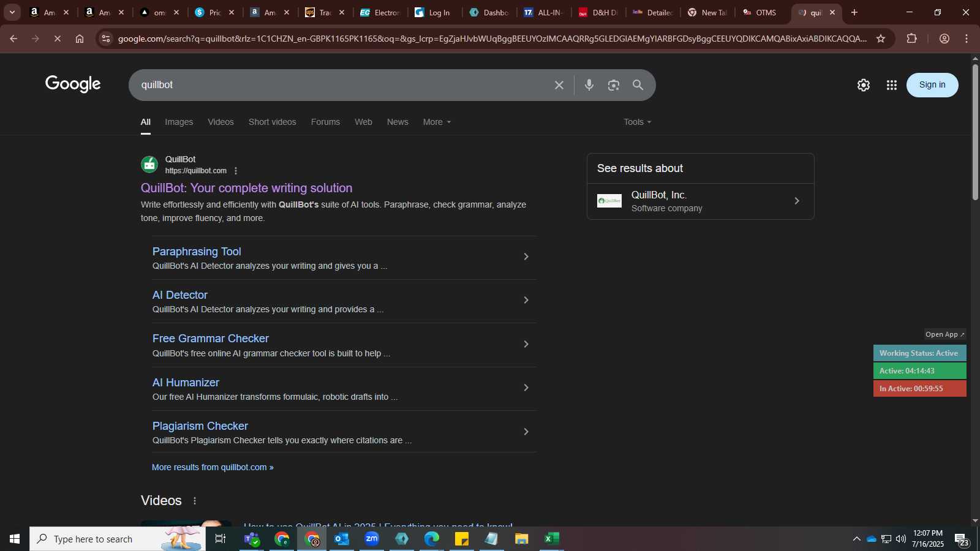Open Videos section options menu
The width and height of the screenshot is (980, 551).
(x=195, y=501)
